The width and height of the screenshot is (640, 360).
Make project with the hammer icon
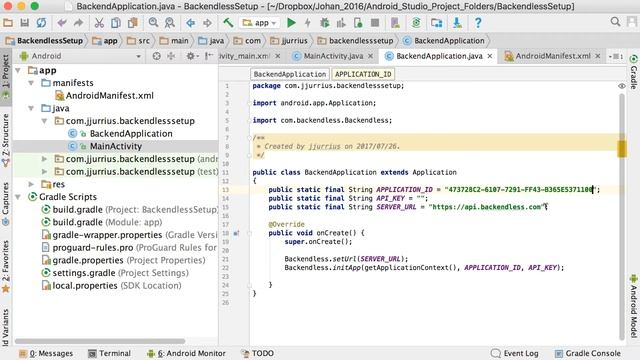pos(228,23)
